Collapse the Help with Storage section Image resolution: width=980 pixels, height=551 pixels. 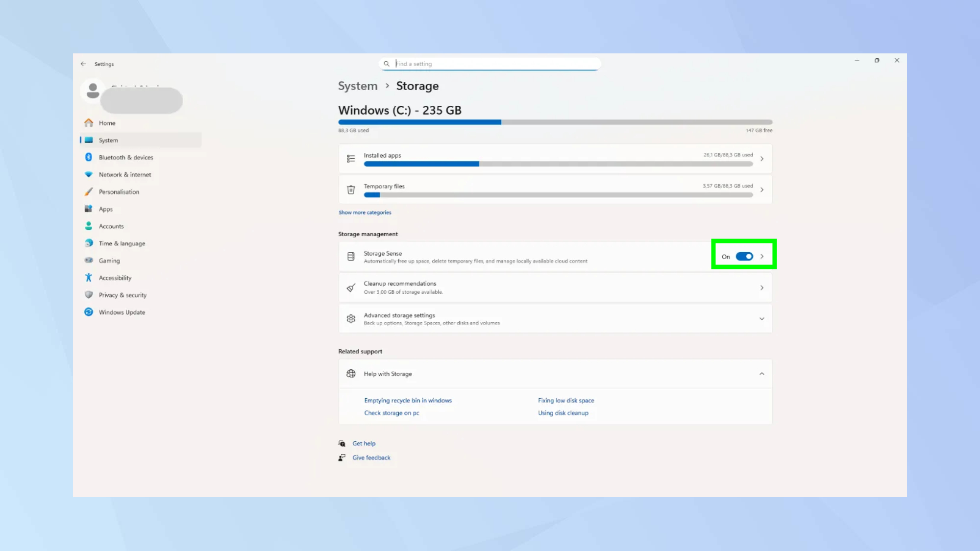762,373
